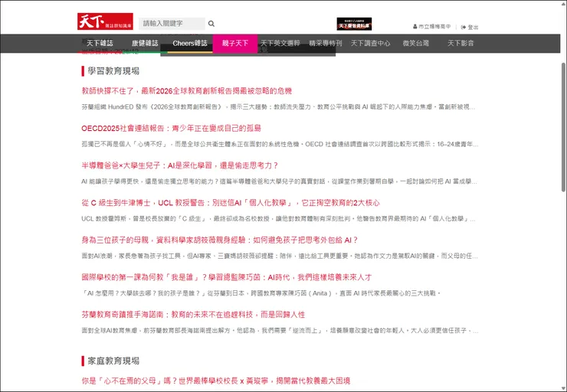Open article 半導體爸爸×大學生兒子
This screenshot has height=392, width=567.
click(180, 165)
